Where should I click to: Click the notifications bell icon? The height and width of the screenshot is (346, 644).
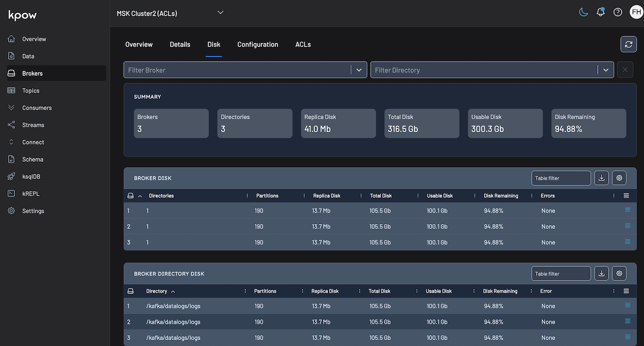[601, 11]
